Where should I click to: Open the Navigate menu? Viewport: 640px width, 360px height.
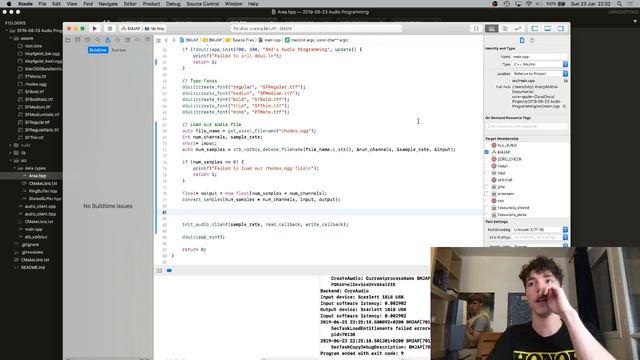[x=108, y=4]
